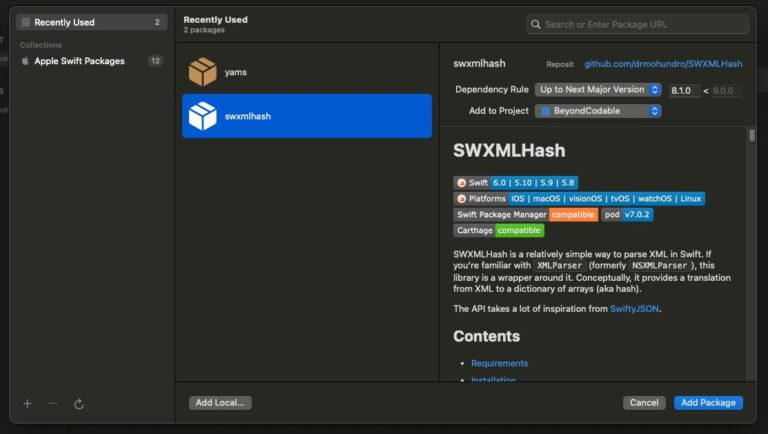Click the Add Local... button
The width and height of the screenshot is (768, 434).
pos(220,403)
